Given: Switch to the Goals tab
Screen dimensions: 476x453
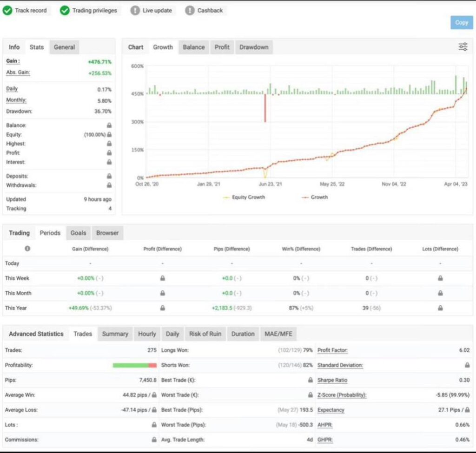Looking at the screenshot, I should click(78, 233).
